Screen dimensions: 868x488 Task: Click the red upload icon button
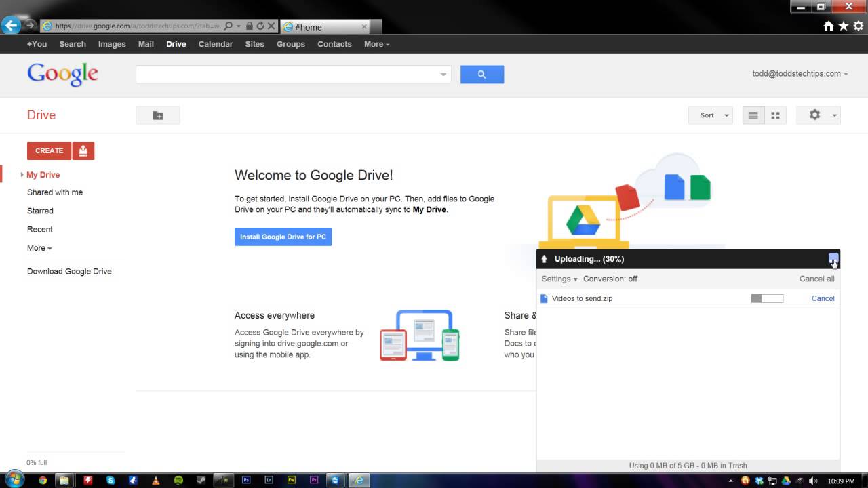tap(83, 150)
